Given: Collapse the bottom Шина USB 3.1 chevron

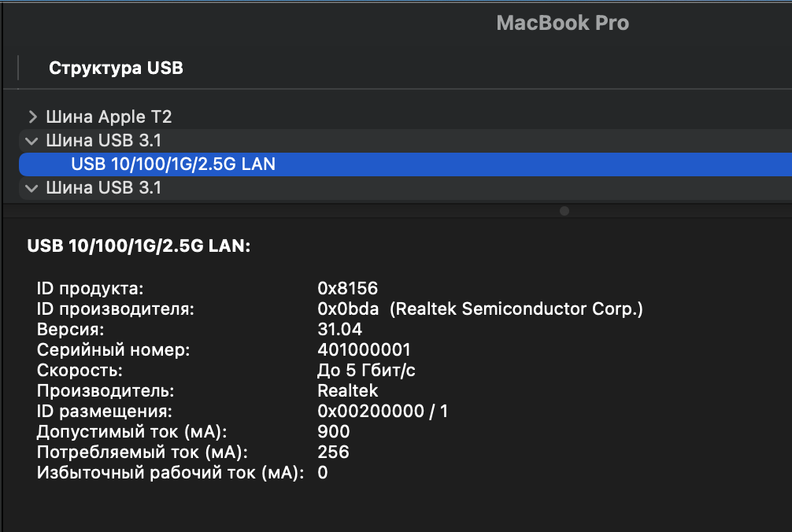Looking at the screenshot, I should (x=32, y=188).
